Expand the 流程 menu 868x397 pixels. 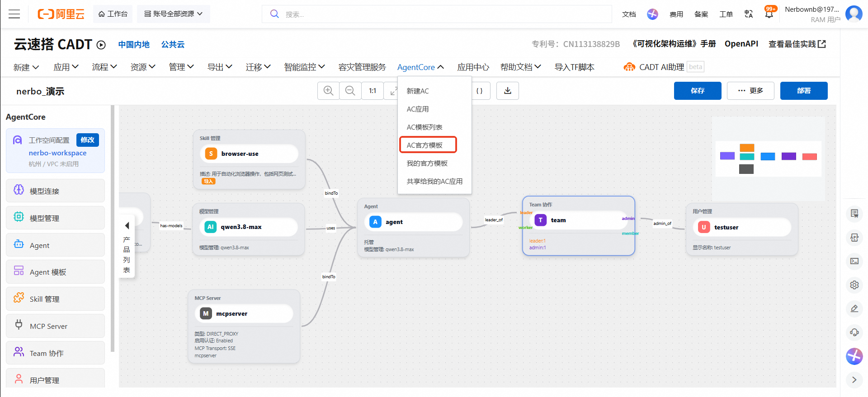tap(104, 67)
